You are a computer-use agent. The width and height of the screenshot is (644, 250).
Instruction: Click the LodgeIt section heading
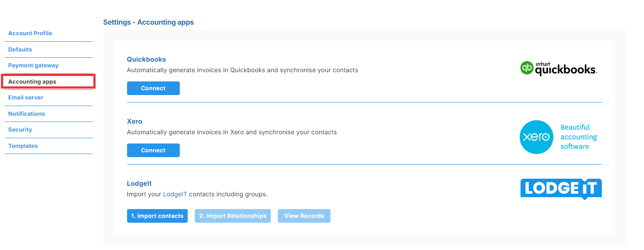click(139, 184)
